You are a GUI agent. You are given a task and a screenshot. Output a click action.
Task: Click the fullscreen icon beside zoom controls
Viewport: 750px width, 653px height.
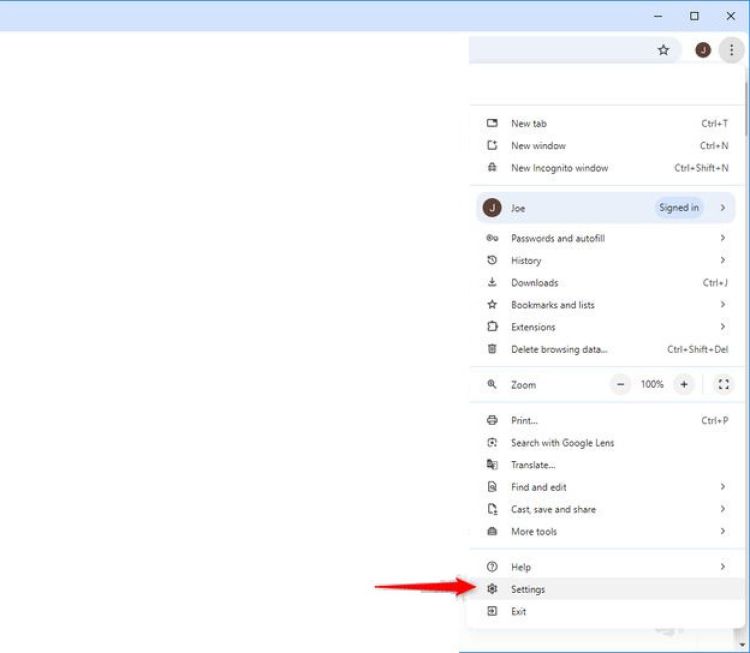coord(723,384)
